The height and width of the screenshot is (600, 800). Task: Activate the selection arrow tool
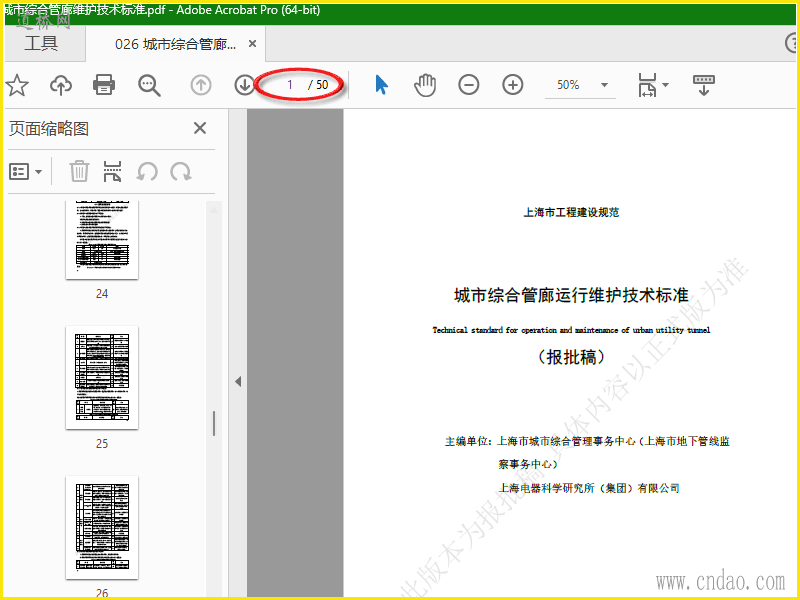coord(381,85)
